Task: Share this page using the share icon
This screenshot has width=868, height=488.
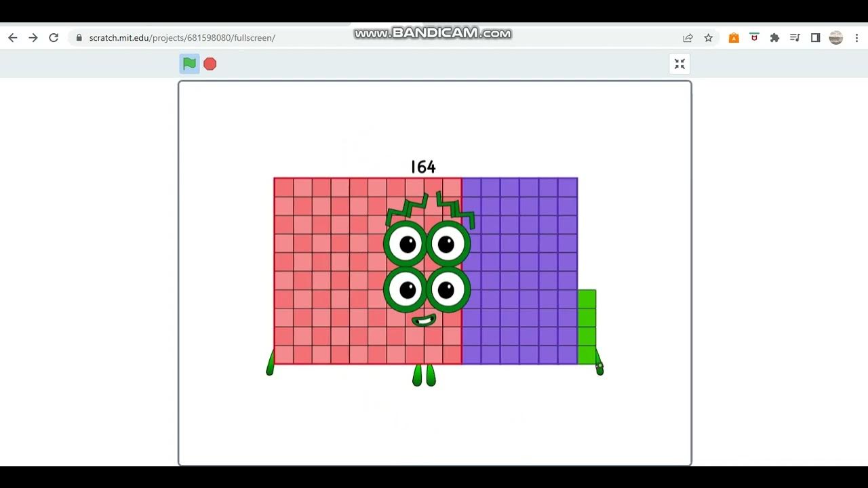Action: click(x=688, y=38)
